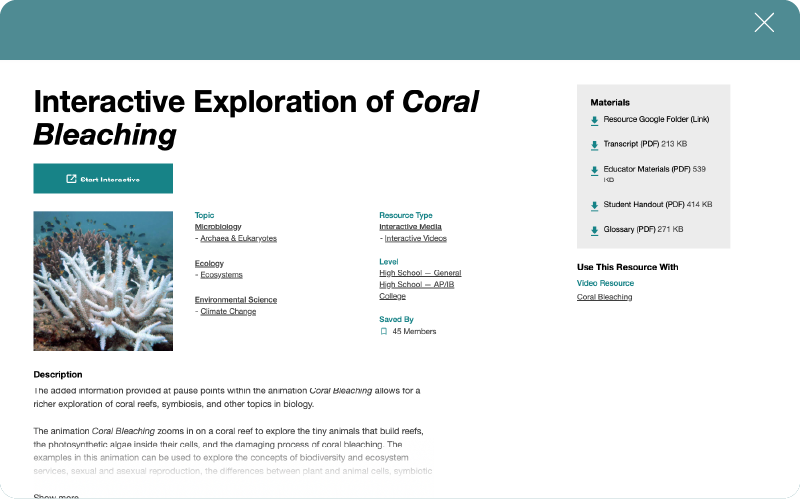
Task: Click the Interactive Exploration of Coral Bleaching title
Action: [x=256, y=118]
